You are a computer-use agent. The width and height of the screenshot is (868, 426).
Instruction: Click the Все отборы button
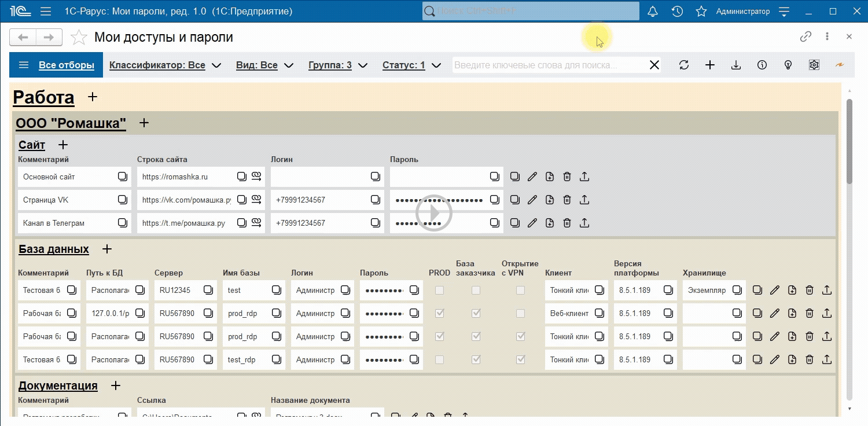pos(56,65)
